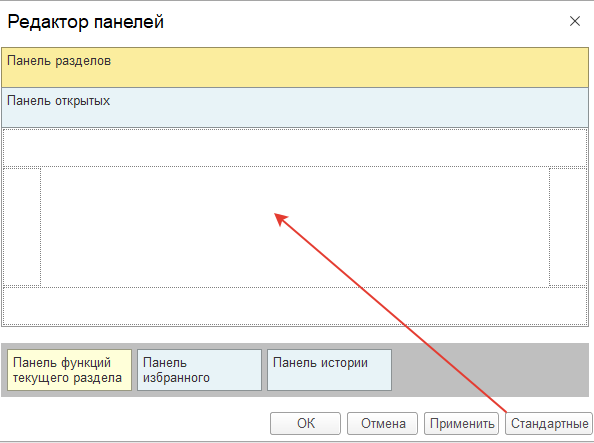Click the red arrow's pointed tip
Screen dimensions: 594x443
(276, 215)
